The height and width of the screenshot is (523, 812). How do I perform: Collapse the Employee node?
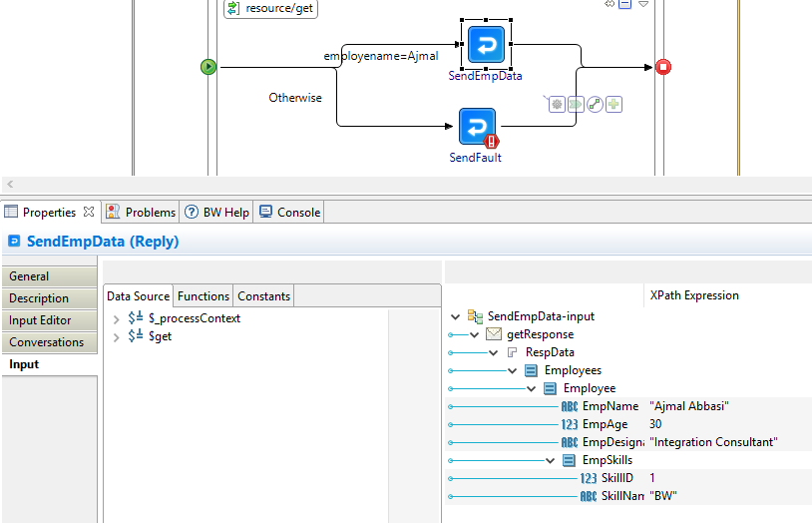[x=532, y=388]
